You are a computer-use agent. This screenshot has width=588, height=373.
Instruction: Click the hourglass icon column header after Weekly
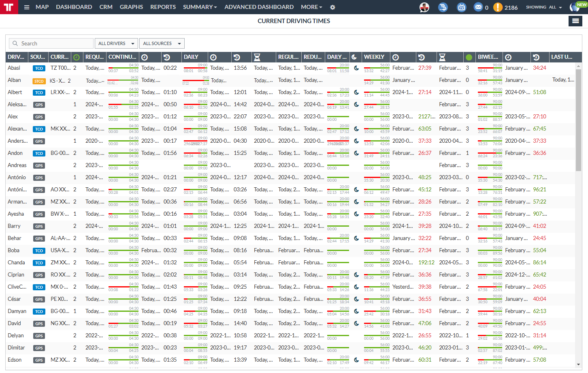tap(442, 57)
